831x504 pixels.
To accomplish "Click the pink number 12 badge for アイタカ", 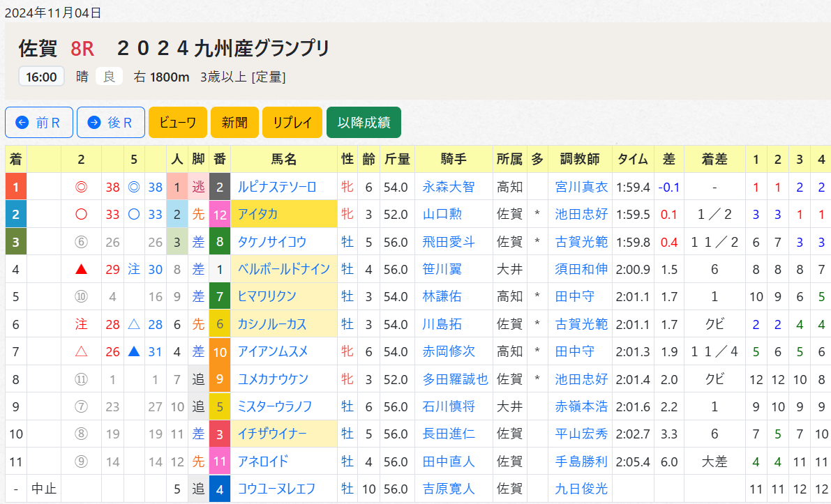I will (219, 215).
